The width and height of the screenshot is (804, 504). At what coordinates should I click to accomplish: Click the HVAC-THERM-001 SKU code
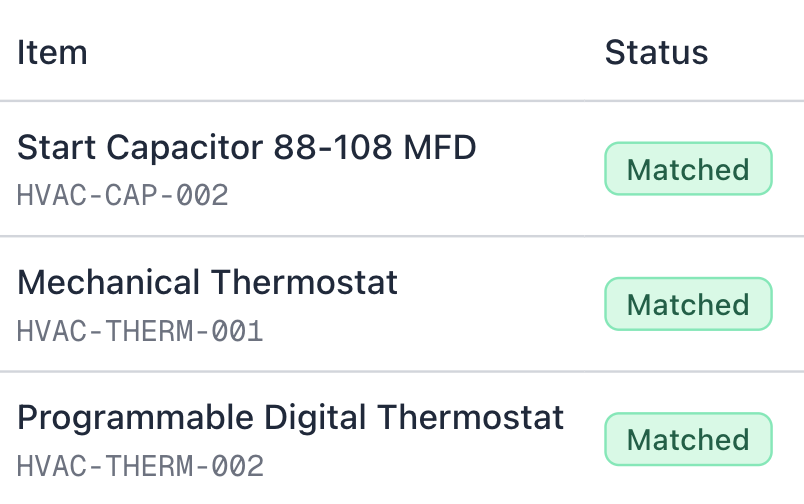coord(140,330)
